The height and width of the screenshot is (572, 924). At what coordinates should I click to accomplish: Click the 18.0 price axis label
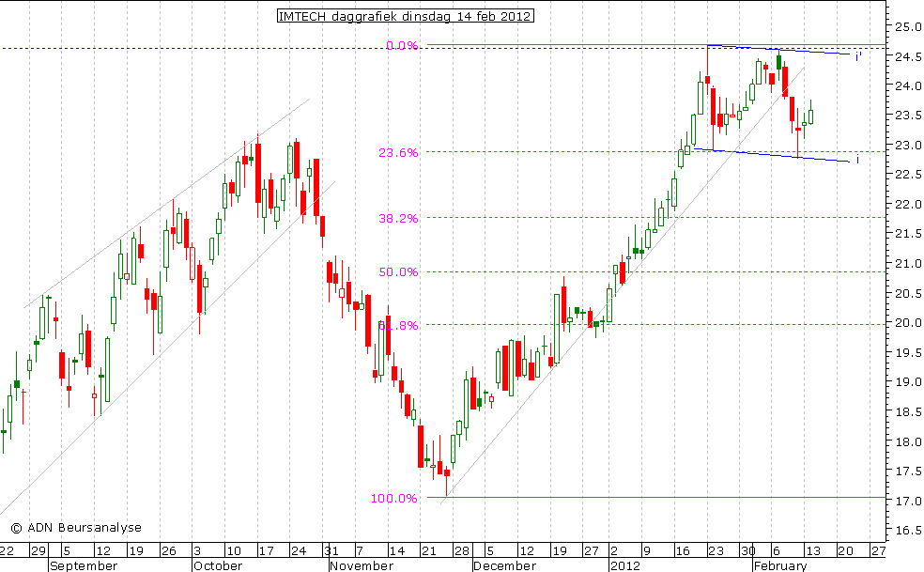pyautogui.click(x=908, y=441)
